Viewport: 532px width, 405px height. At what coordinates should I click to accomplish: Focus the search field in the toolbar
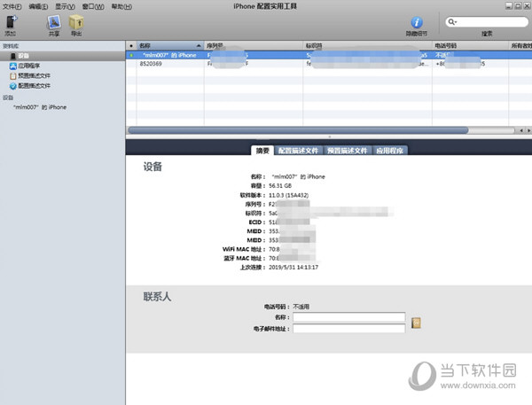click(x=487, y=22)
